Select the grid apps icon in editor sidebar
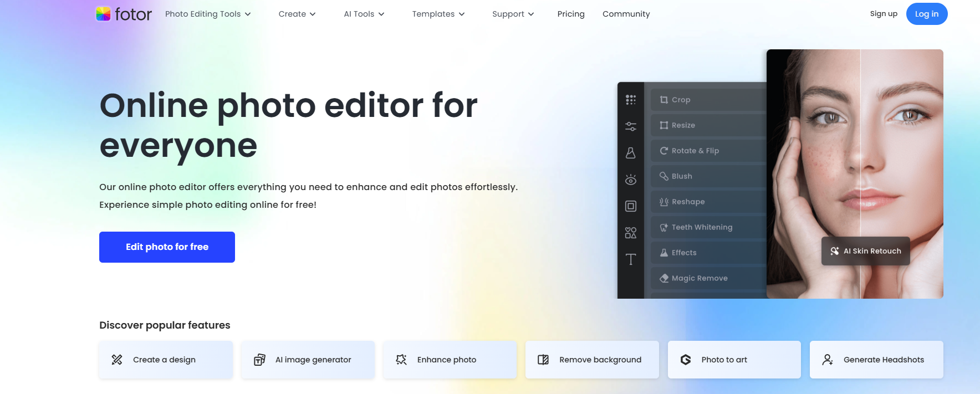The image size is (980, 394). click(631, 100)
